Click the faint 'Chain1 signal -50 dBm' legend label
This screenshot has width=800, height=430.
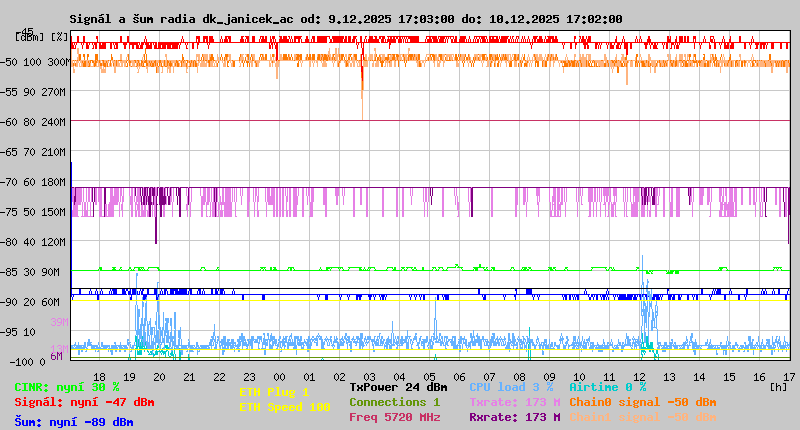coord(643,417)
